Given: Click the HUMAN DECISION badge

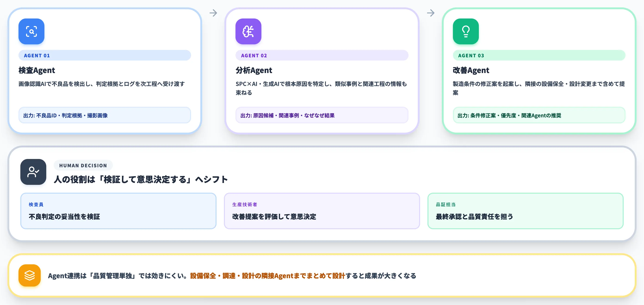Looking at the screenshot, I should coord(83,165).
